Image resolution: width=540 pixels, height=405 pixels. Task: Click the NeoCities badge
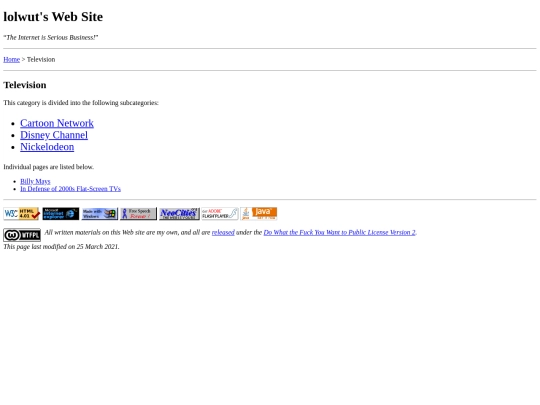179,214
